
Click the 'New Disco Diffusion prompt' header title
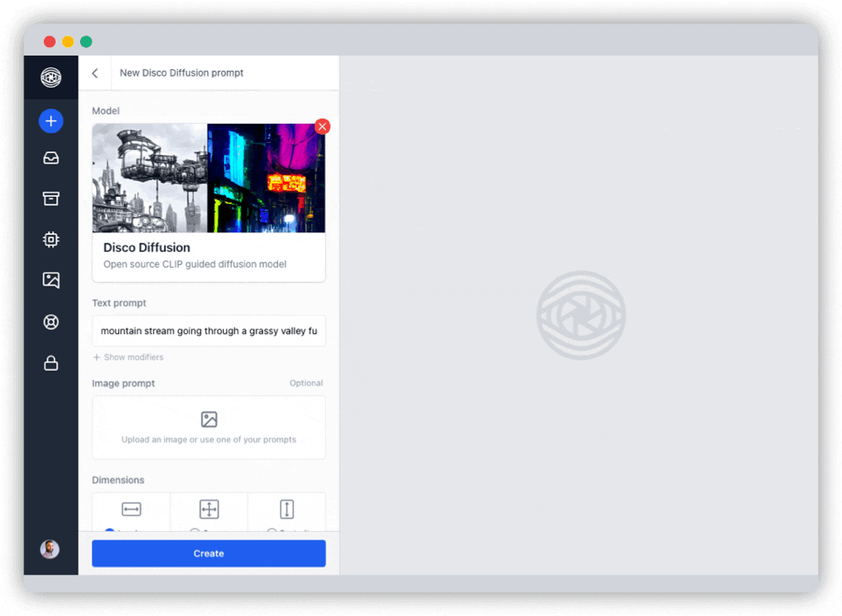pos(182,73)
